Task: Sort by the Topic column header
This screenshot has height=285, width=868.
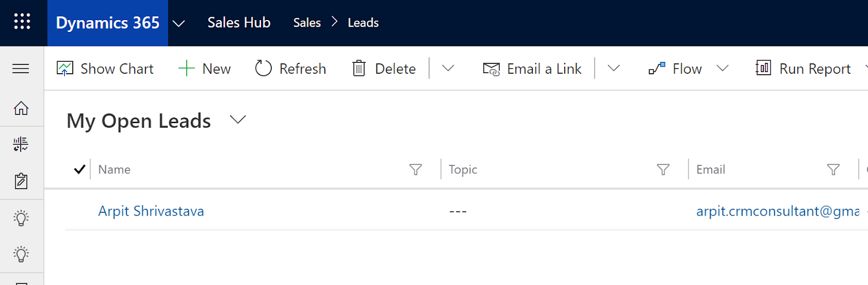Action: pyautogui.click(x=463, y=170)
